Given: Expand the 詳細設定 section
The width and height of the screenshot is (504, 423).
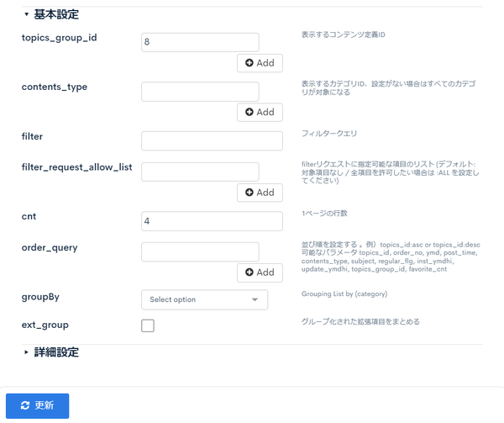Looking at the screenshot, I should (51, 352).
